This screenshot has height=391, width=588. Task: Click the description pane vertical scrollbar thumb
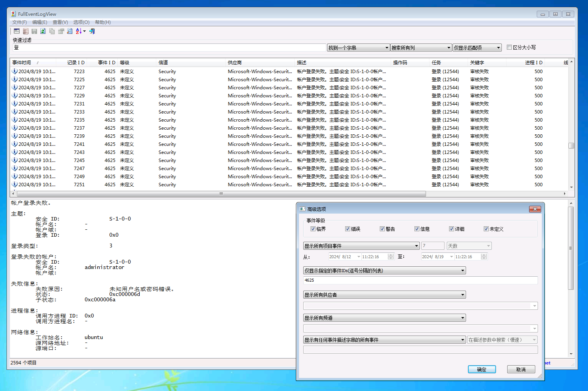(x=571, y=248)
